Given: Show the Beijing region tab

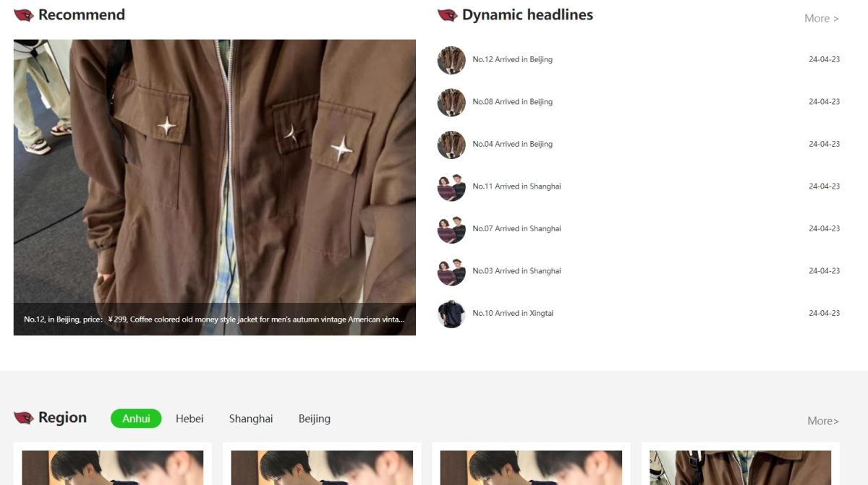Looking at the screenshot, I should click(x=315, y=419).
